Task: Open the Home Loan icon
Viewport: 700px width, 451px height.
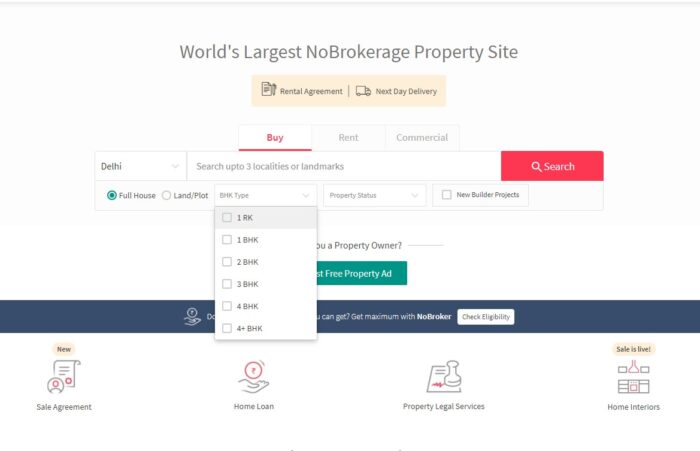Action: (x=254, y=376)
